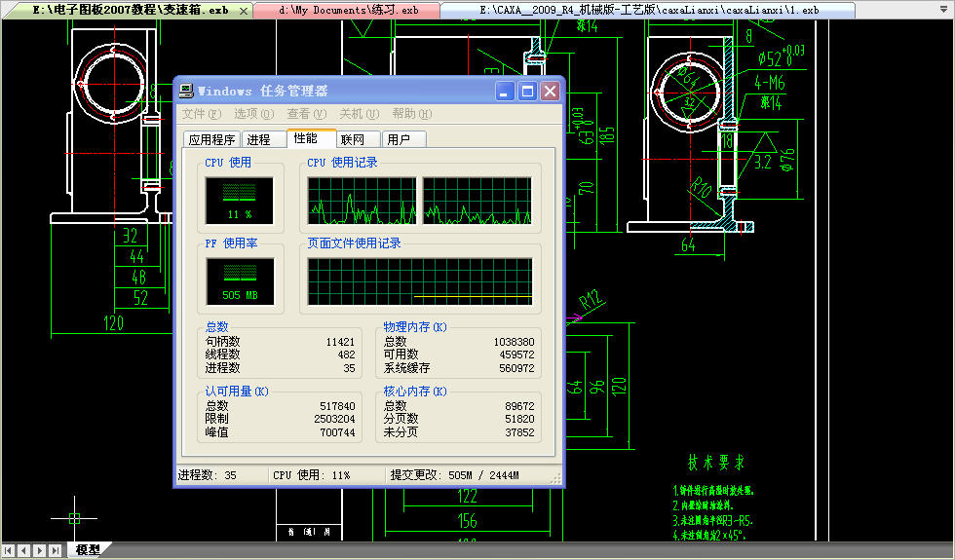Open the 关机(U) menu
Viewport: 955px width, 560px height.
359,114
